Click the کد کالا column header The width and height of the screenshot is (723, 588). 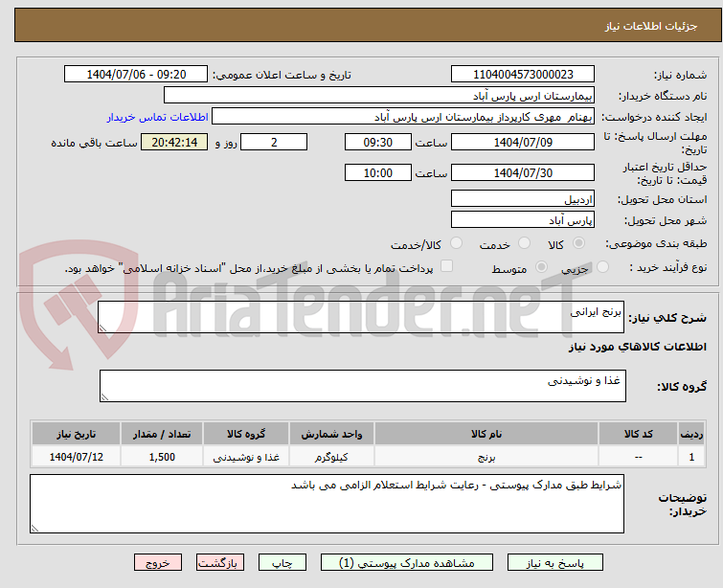[x=638, y=434]
